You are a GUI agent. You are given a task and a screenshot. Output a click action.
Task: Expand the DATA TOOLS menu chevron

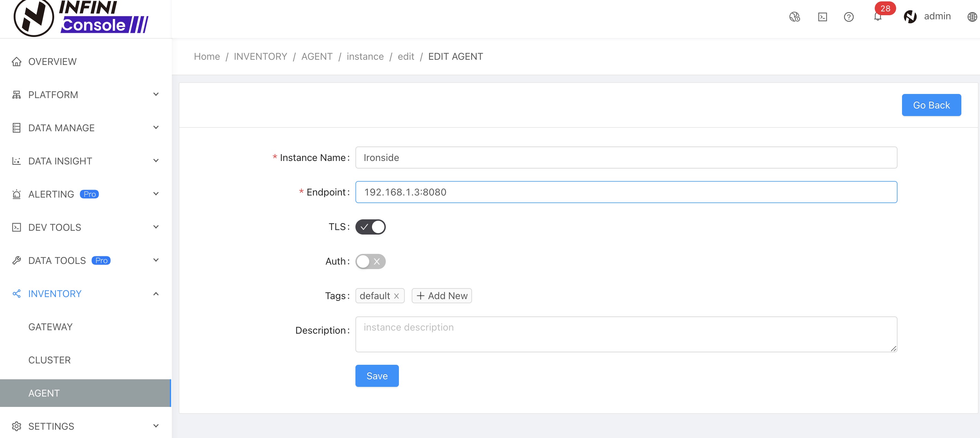point(156,260)
